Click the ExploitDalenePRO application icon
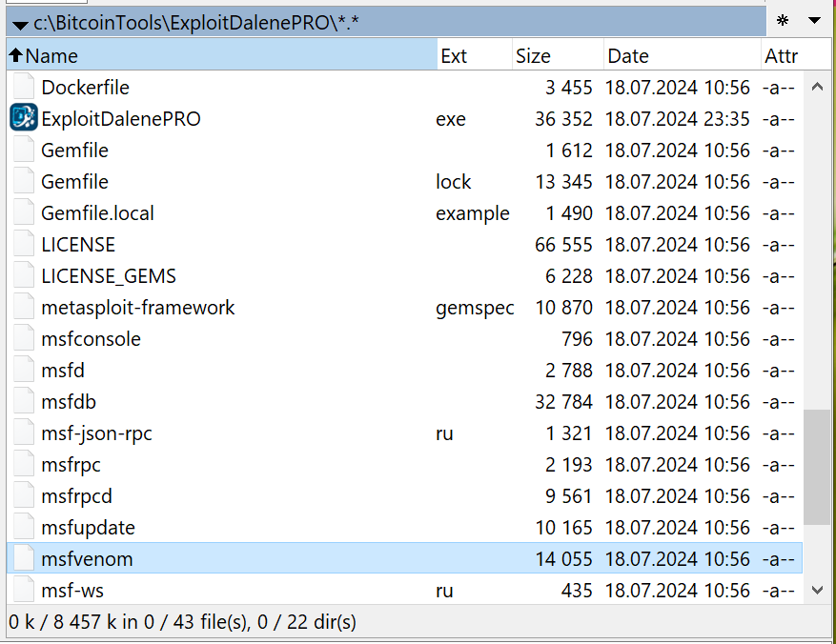836x644 pixels. point(24,118)
